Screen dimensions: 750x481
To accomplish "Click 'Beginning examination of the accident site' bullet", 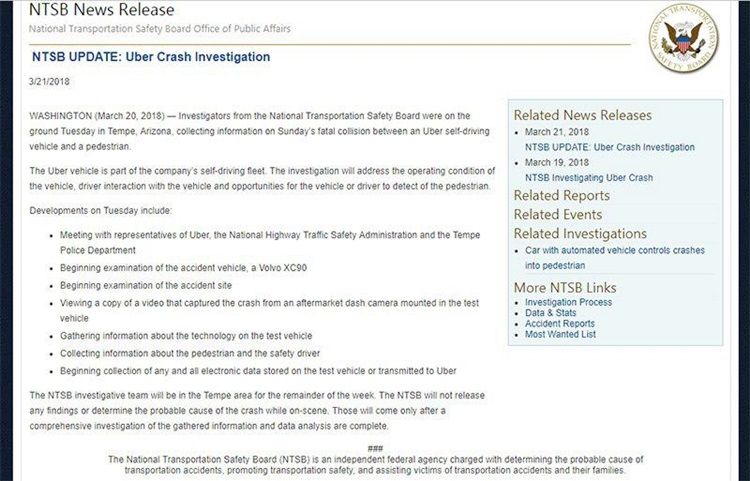I will (x=146, y=285).
